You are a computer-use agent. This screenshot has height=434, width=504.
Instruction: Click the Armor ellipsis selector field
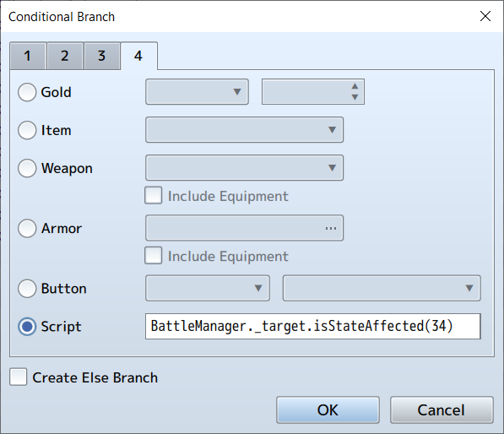(x=244, y=228)
